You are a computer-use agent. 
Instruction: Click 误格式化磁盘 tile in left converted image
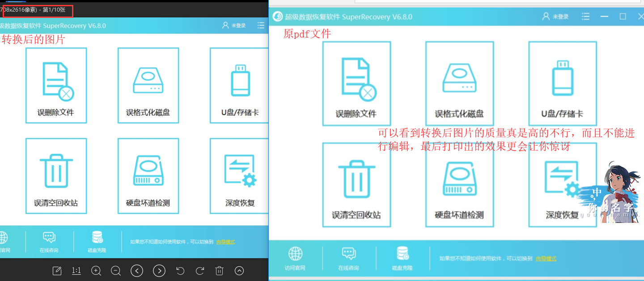coord(148,85)
